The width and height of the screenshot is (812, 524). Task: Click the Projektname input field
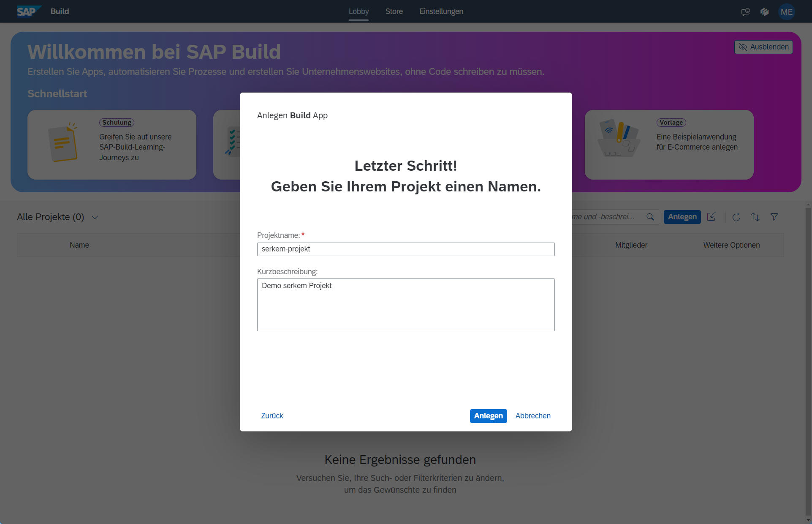pyautogui.click(x=405, y=249)
